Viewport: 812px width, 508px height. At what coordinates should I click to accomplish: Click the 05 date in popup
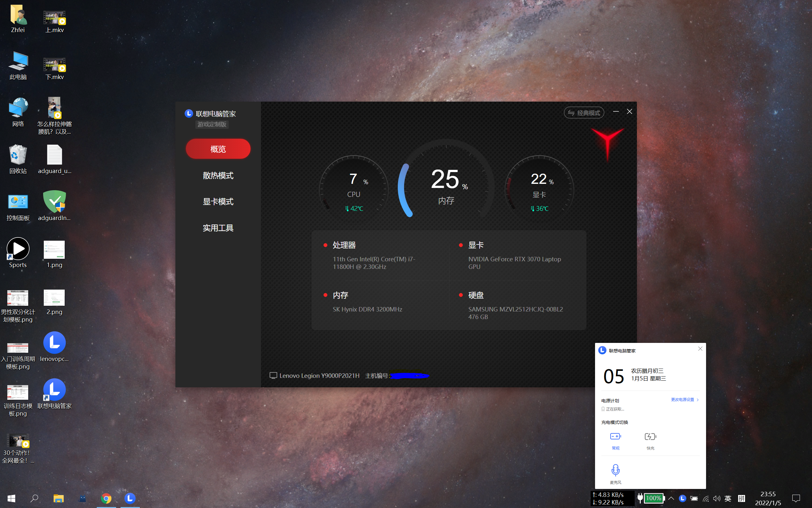point(614,376)
